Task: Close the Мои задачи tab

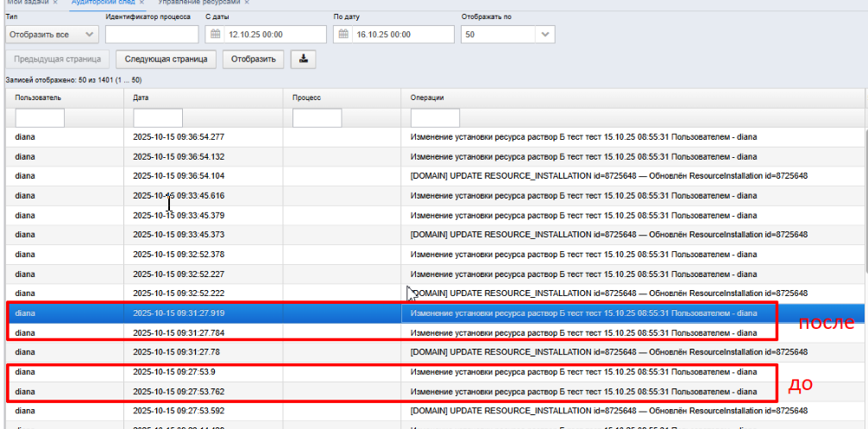Action: (55, 3)
